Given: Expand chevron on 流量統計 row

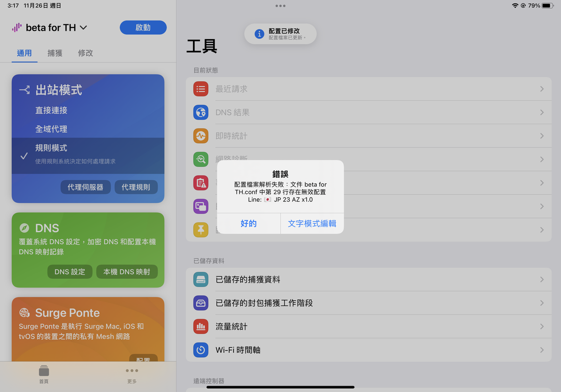Looking at the screenshot, I should [542, 326].
